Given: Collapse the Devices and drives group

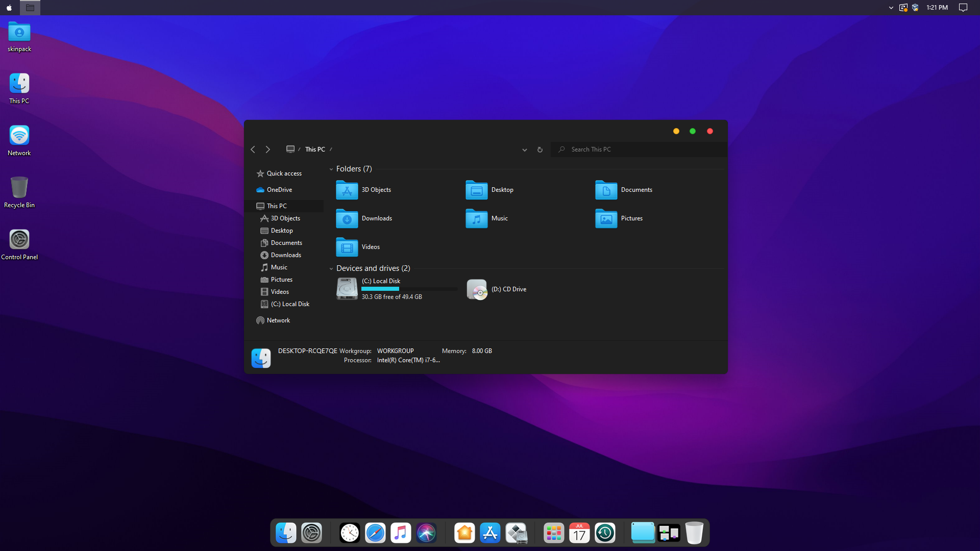Looking at the screenshot, I should pos(331,268).
